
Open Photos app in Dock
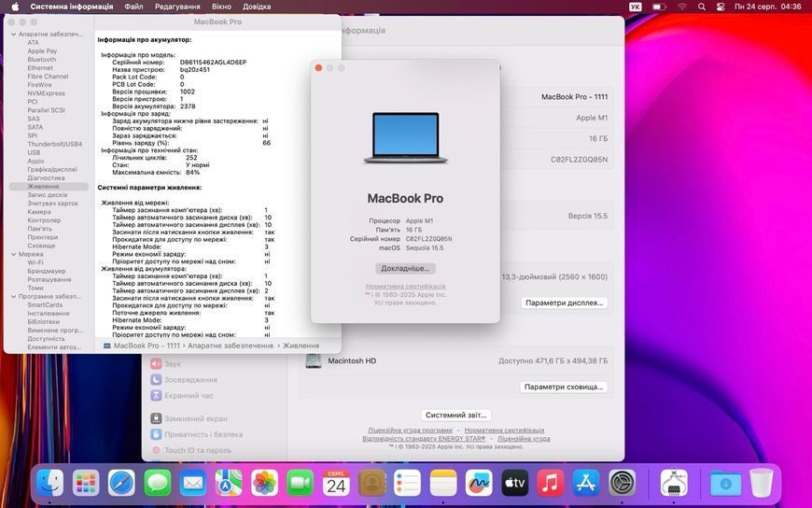pyautogui.click(x=265, y=483)
